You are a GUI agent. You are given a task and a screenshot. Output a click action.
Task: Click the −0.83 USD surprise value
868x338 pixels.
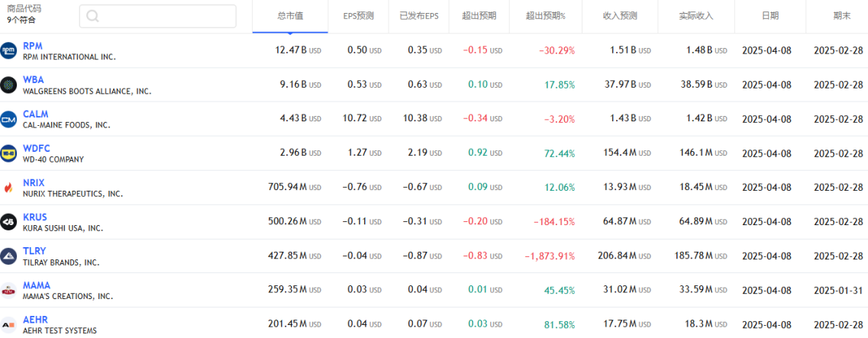pos(482,256)
